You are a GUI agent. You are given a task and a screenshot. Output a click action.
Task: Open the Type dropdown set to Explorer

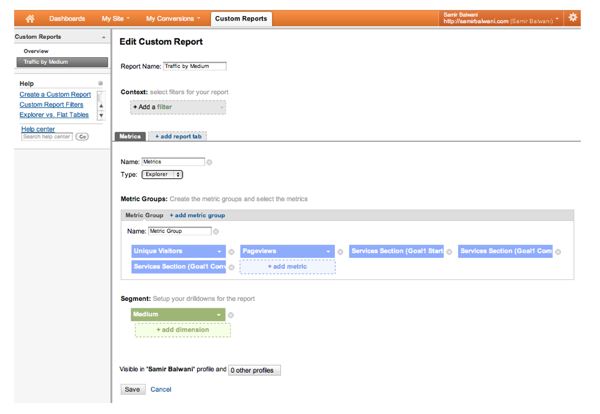pyautogui.click(x=162, y=174)
